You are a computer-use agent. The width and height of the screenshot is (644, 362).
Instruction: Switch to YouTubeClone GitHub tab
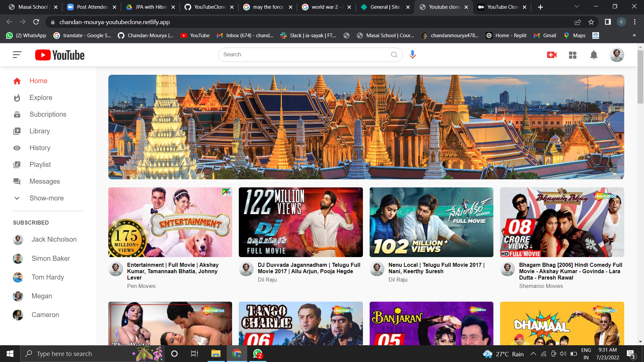210,7
